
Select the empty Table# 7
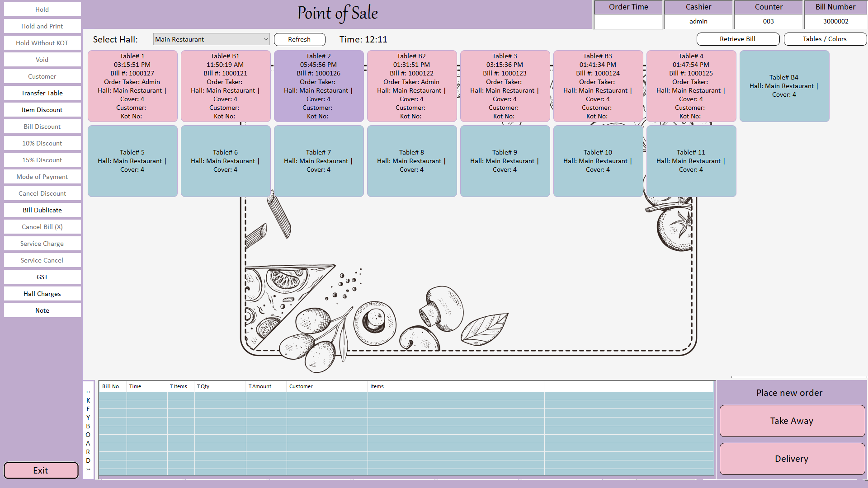(319, 161)
